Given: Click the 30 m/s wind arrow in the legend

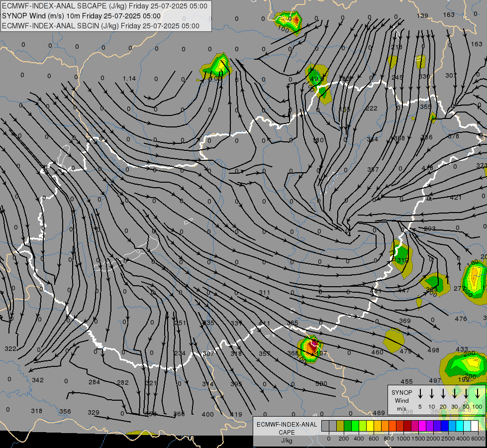Looking at the screenshot, I should [454, 393].
